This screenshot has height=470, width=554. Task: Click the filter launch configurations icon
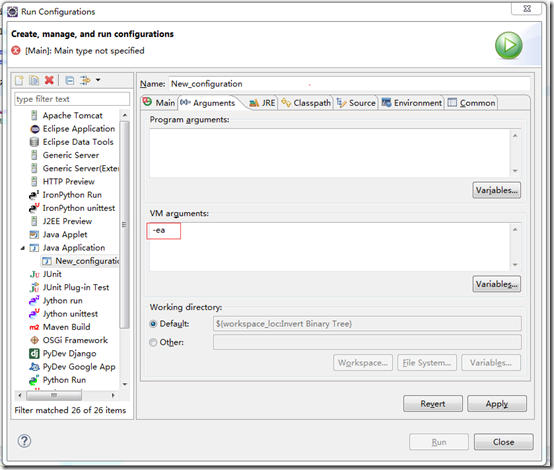point(85,81)
